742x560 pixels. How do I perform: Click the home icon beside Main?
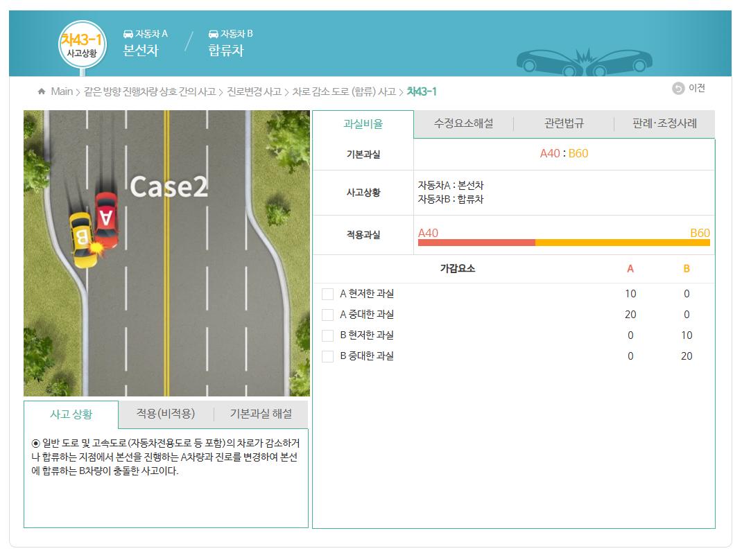pyautogui.click(x=42, y=91)
